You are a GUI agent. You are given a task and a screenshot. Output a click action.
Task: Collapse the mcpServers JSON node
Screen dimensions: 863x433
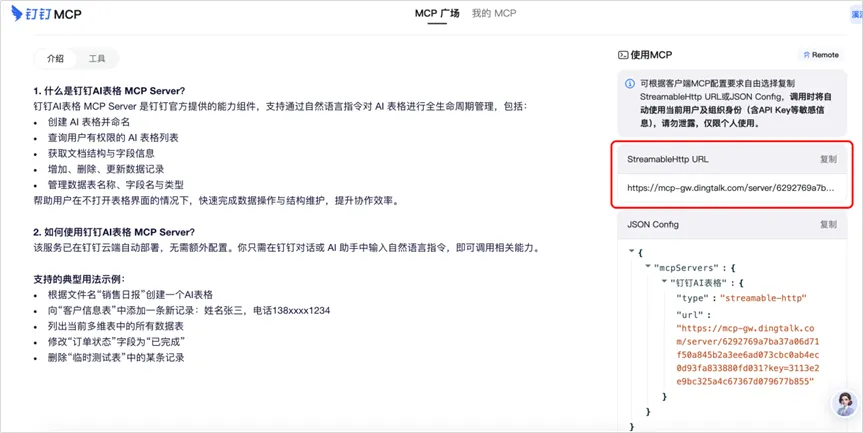pos(648,267)
